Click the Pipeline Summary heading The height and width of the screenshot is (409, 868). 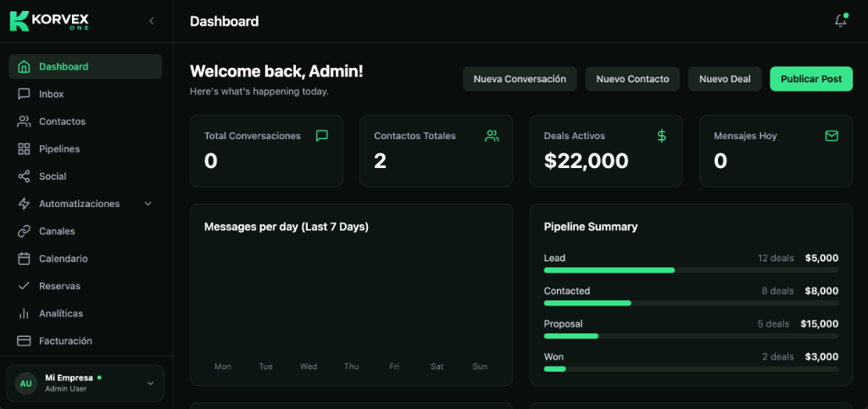click(x=591, y=227)
